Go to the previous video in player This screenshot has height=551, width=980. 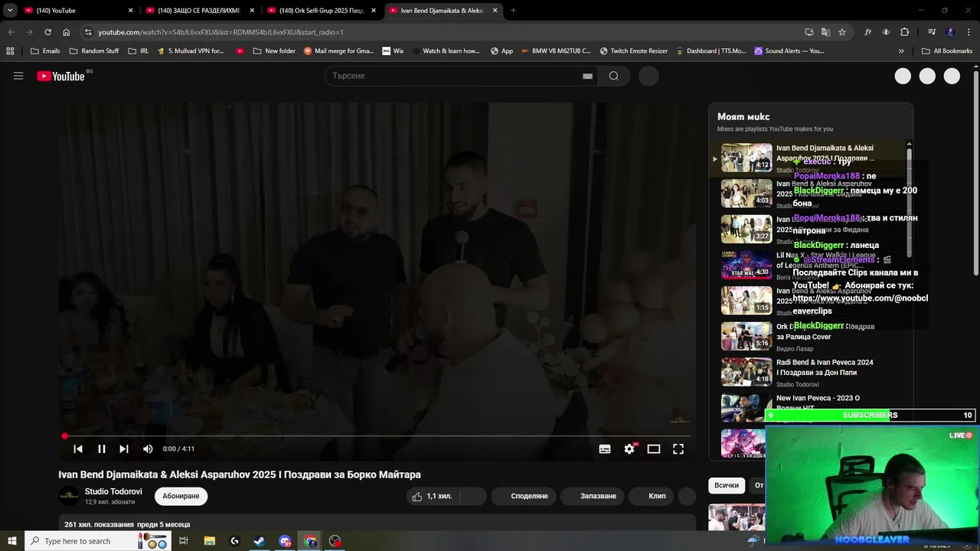point(78,448)
